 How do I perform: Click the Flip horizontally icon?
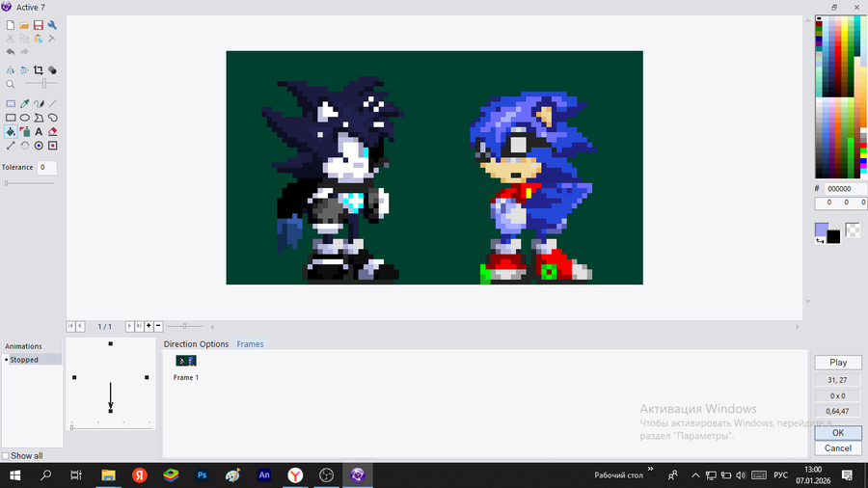11,70
